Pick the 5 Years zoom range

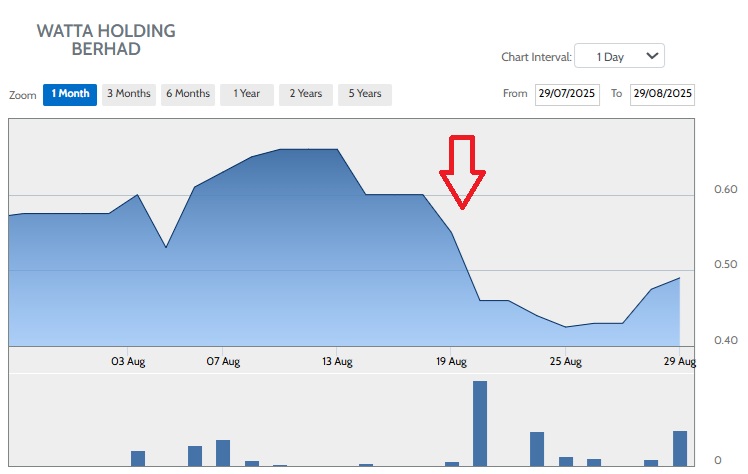click(365, 94)
